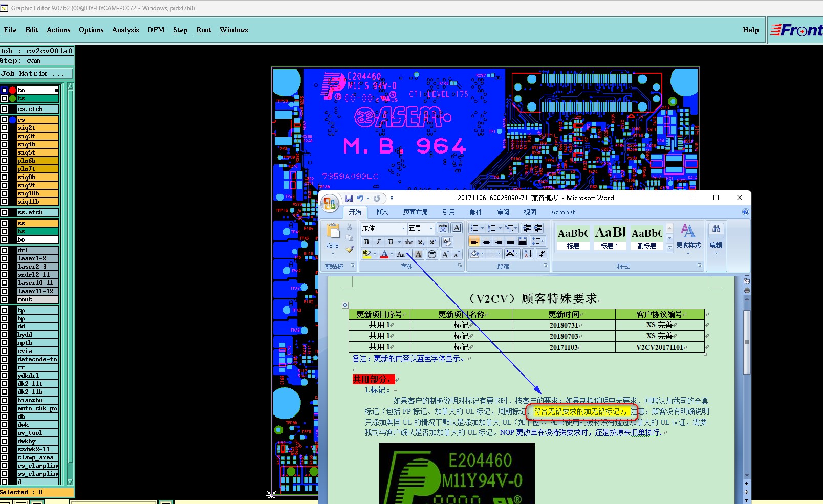Toggle bold formatting in Word
Screen dimensions: 823x504
tap(366, 242)
